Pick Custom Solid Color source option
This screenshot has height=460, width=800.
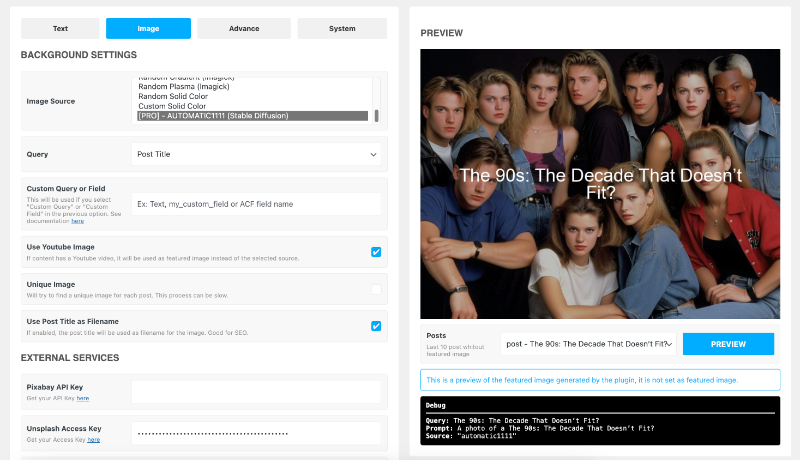[x=172, y=106]
